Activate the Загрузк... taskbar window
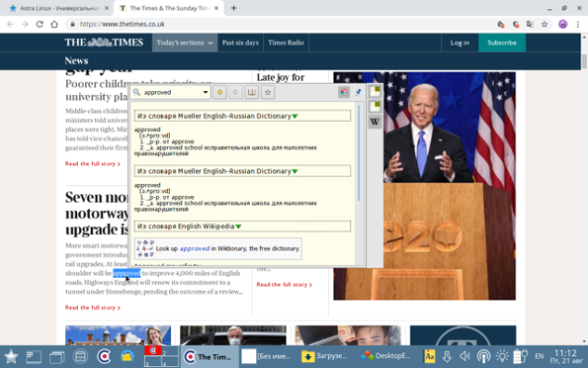Image resolution: width=588 pixels, height=368 pixels. (325, 356)
